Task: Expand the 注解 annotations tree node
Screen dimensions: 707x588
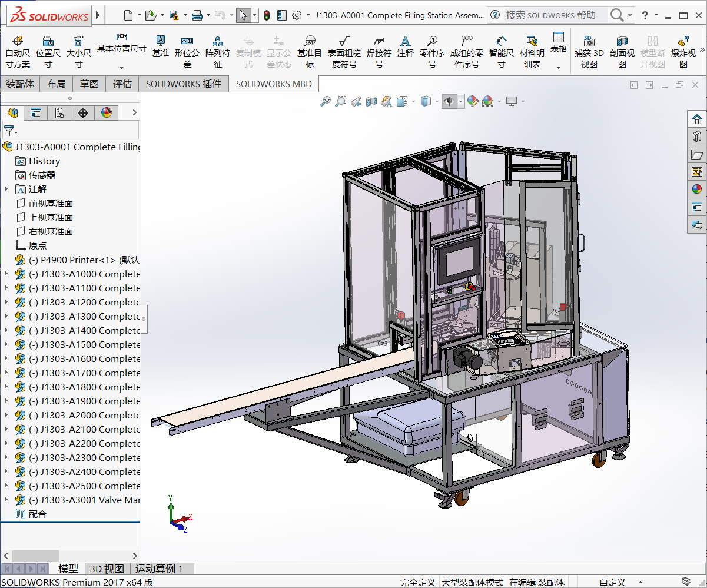Action: [6, 189]
